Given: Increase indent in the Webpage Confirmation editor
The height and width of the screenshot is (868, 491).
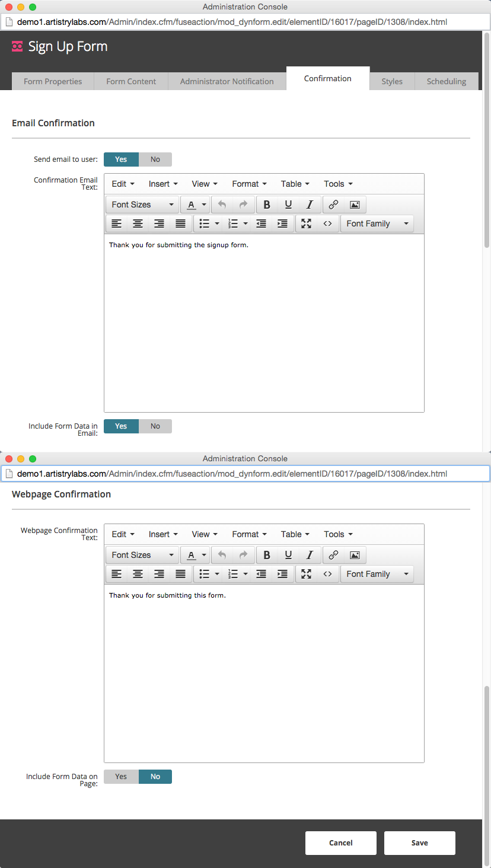Looking at the screenshot, I should click(282, 574).
